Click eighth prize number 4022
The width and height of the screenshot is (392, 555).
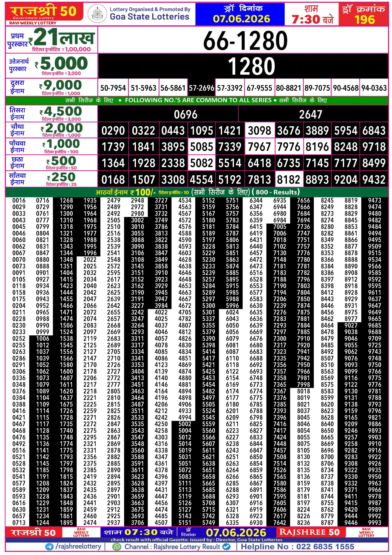(161, 312)
